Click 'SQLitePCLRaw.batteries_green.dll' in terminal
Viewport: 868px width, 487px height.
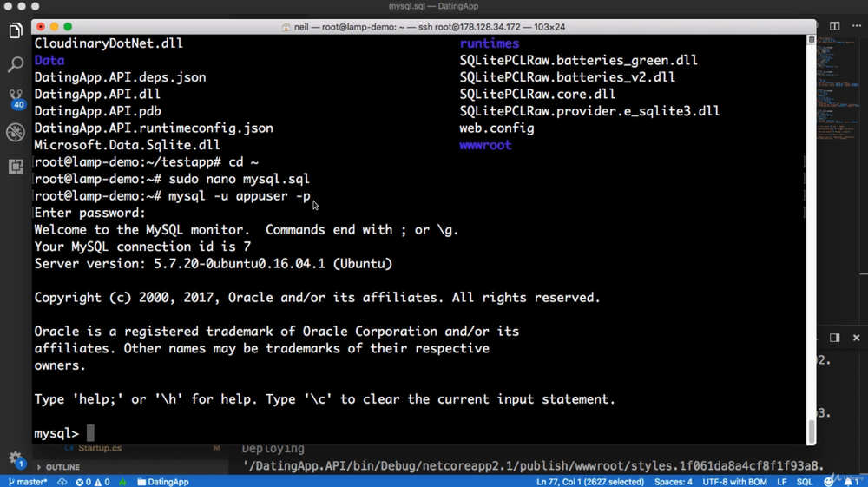(x=578, y=60)
